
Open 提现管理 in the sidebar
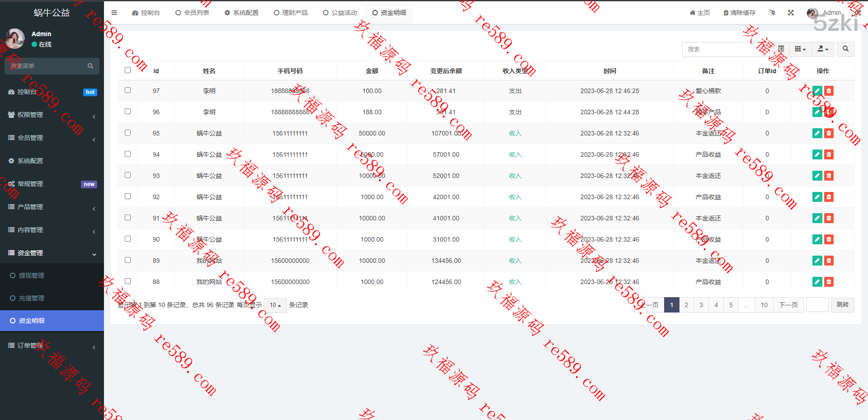click(32, 275)
